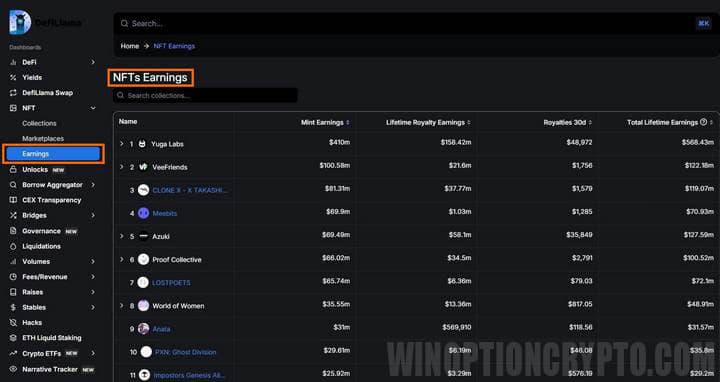This screenshot has height=382, width=720.
Task: Click the top search magnifier icon
Action: coord(124,23)
